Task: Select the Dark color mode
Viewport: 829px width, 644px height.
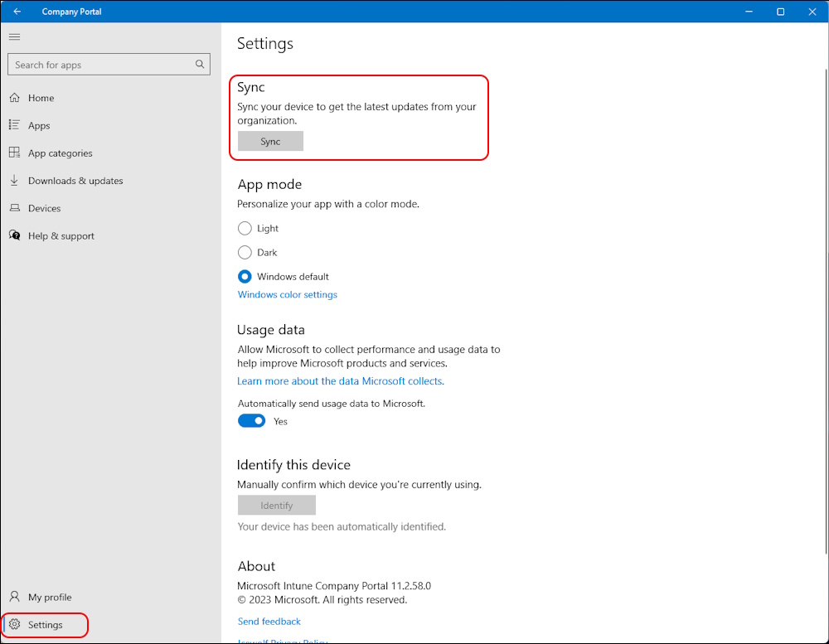Action: click(x=245, y=252)
